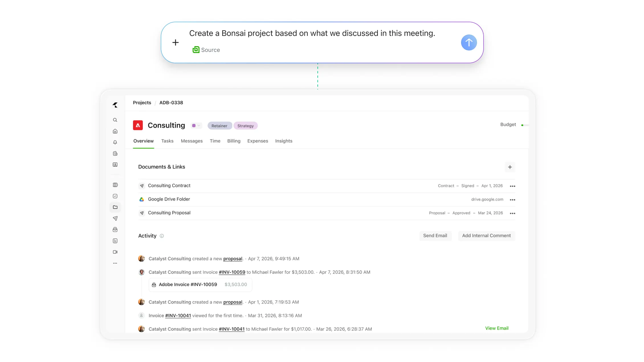Submit prompt with blue arrow button
Image resolution: width=644 pixels, height=362 pixels.
pyautogui.click(x=469, y=42)
